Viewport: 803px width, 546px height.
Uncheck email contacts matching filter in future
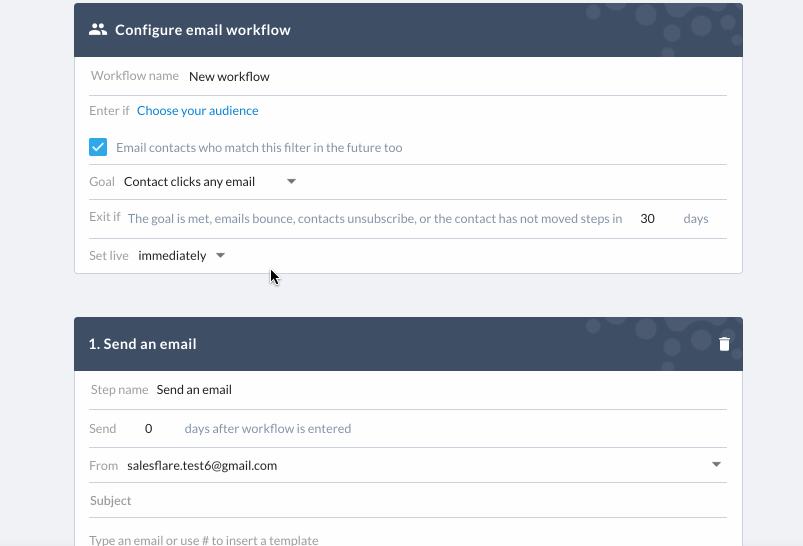click(x=98, y=147)
